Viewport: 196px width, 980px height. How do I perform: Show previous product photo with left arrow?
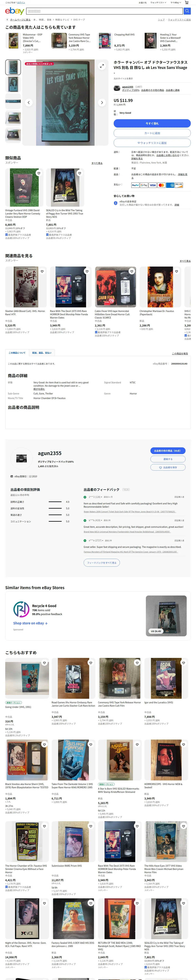click(29, 102)
